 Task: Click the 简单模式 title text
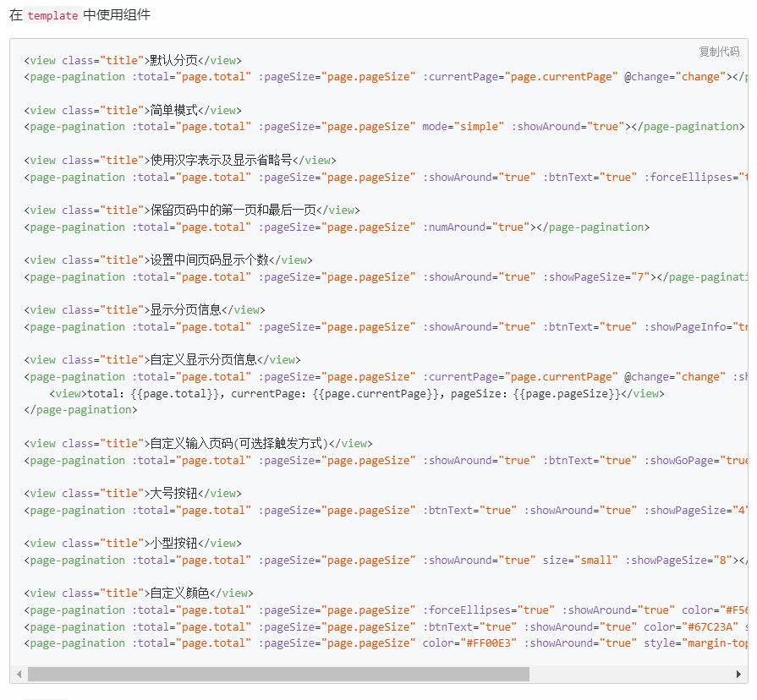point(173,110)
